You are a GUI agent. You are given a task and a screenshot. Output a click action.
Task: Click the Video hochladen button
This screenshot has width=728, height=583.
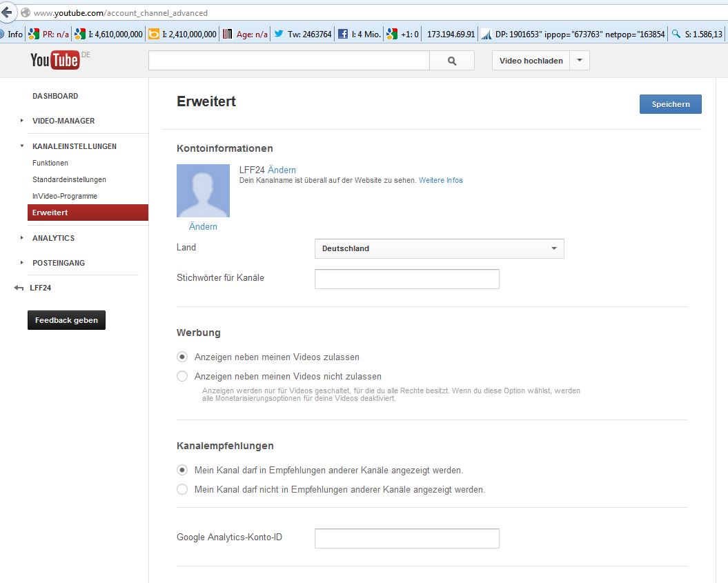click(531, 61)
